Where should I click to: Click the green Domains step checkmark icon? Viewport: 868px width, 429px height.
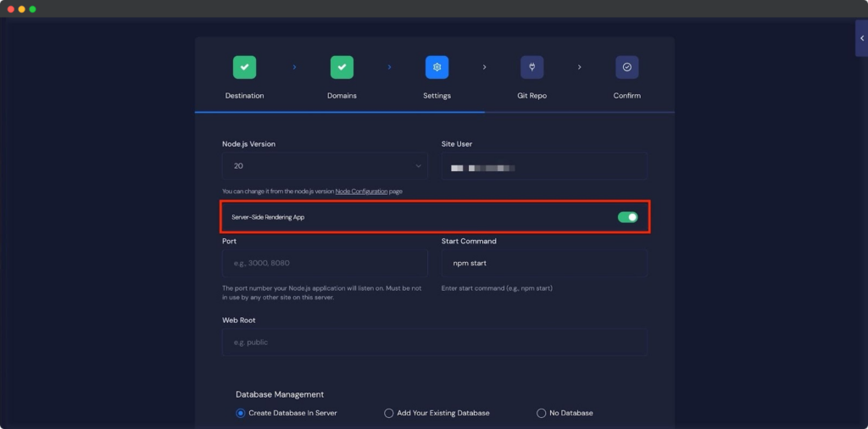(342, 67)
